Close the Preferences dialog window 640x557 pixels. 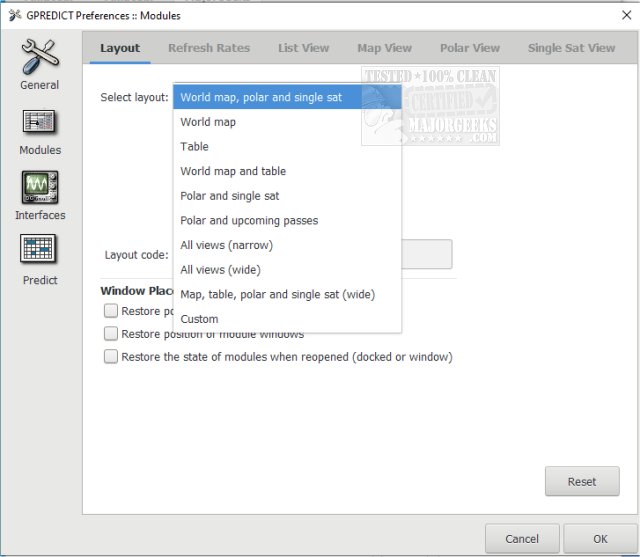pos(626,16)
